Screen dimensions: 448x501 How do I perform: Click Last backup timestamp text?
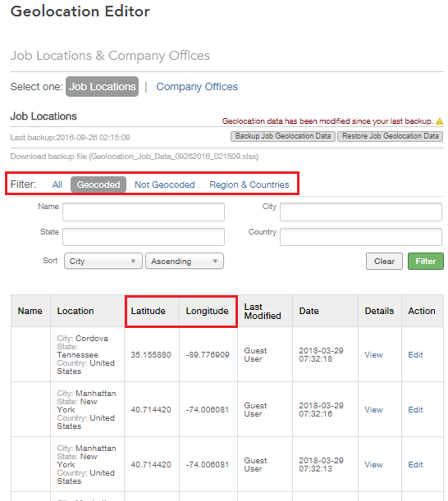[x=70, y=138]
